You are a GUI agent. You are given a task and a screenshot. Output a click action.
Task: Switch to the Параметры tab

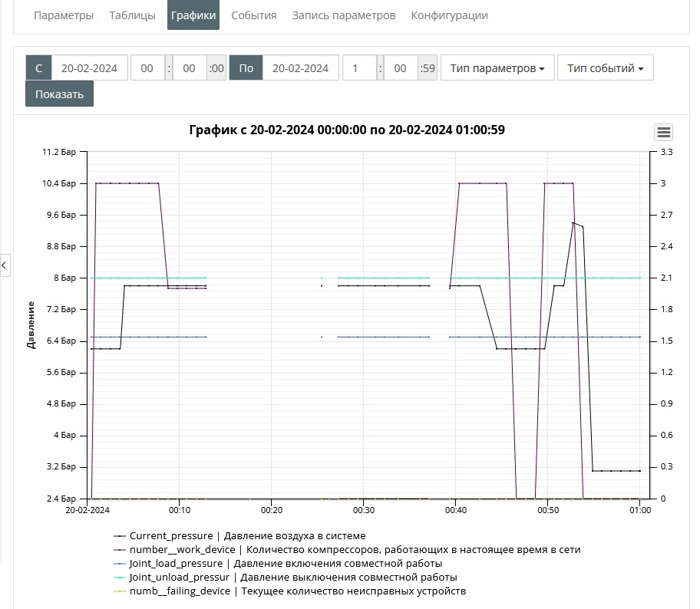point(64,15)
